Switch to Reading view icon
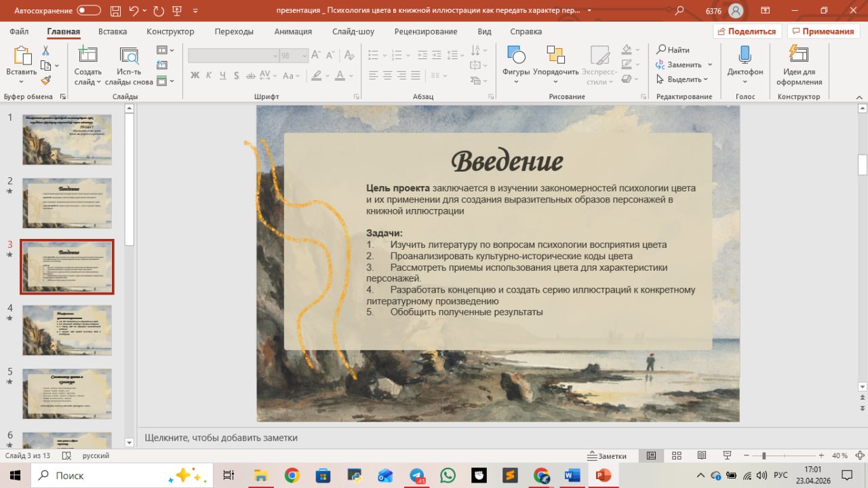Image resolution: width=868 pixels, height=488 pixels. point(701,456)
